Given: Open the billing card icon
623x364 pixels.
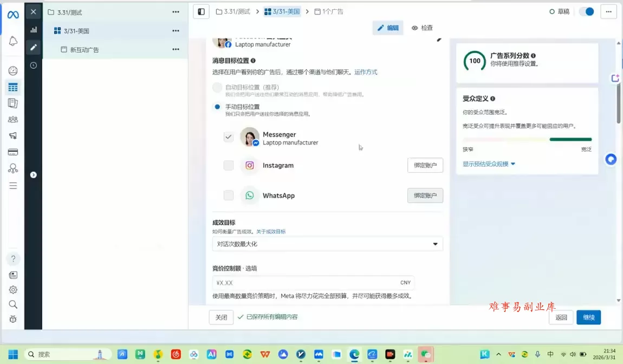Looking at the screenshot, I should tap(12, 152).
